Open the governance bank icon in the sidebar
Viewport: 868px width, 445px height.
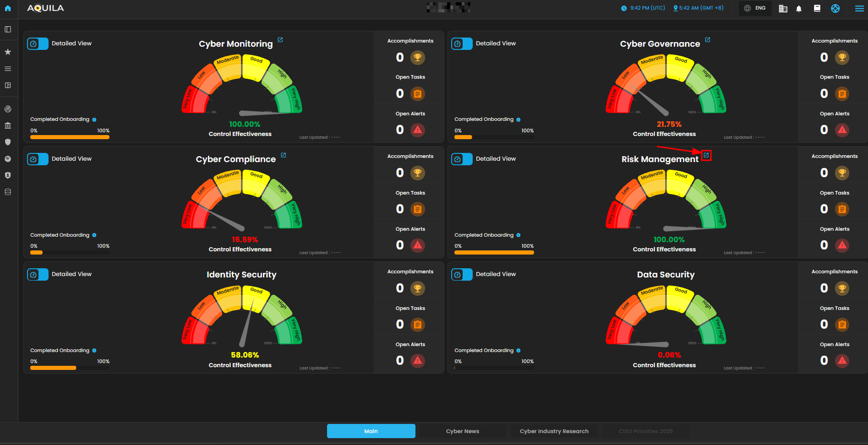[8, 125]
